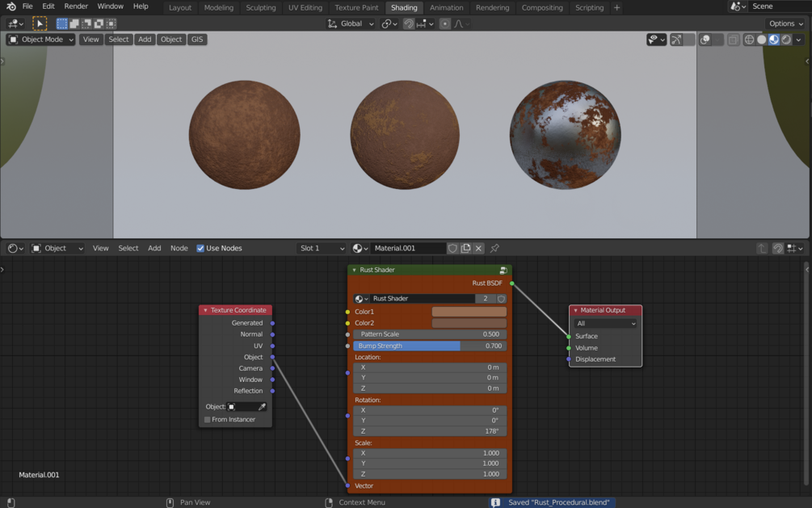Image resolution: width=812 pixels, height=508 pixels.
Task: Edit the Scene name field
Action: click(x=780, y=6)
